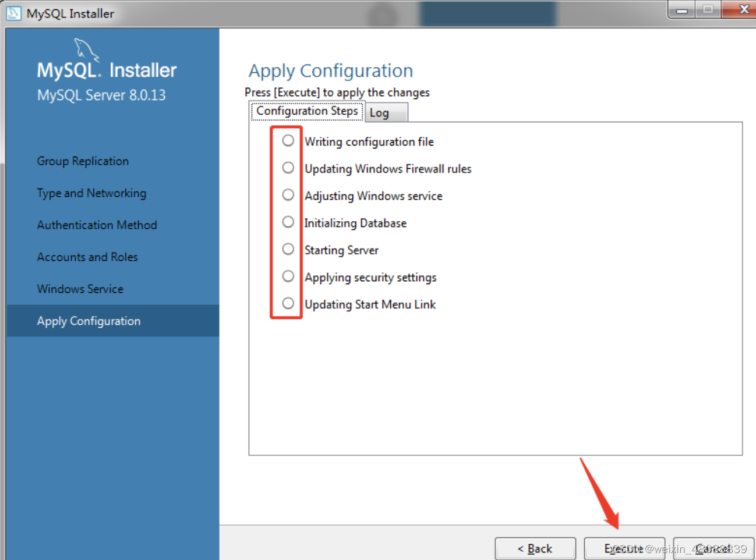Switch to the Configuration Steps tab
The image size is (756, 560).
[307, 111]
